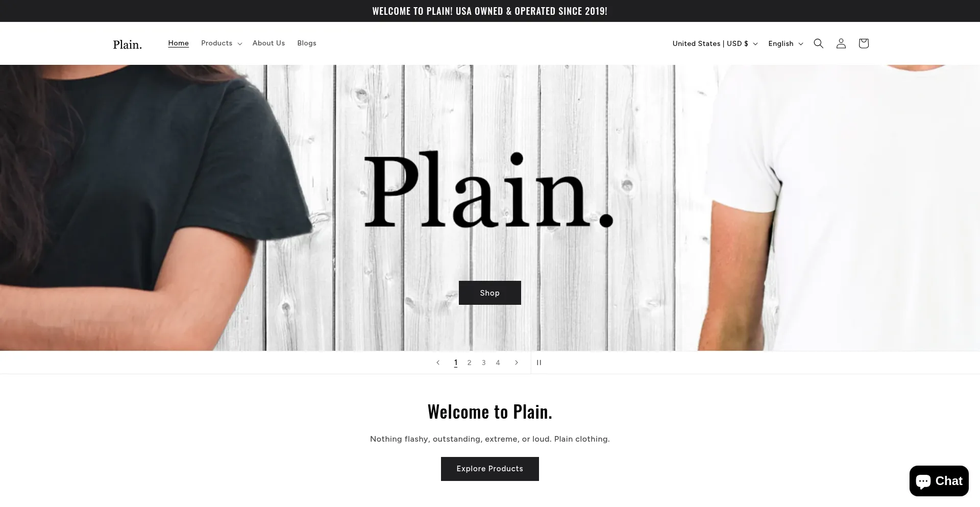980x507 pixels.
Task: Go to next slide arrow
Action: pos(517,363)
